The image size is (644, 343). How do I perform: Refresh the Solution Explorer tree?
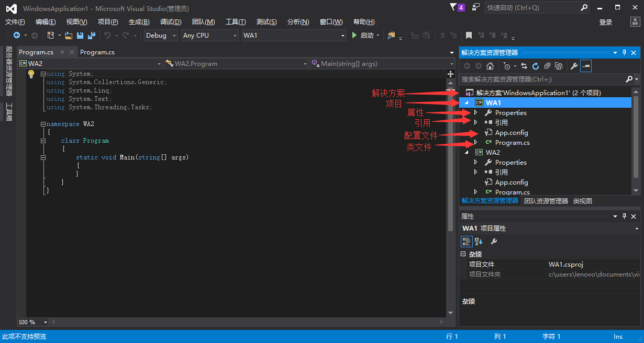536,66
